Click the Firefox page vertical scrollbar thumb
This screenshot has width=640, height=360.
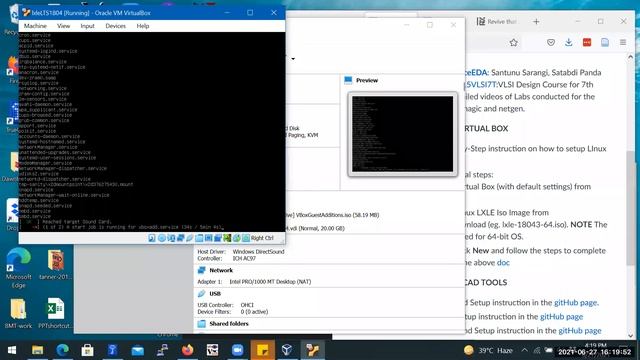tap(631, 208)
